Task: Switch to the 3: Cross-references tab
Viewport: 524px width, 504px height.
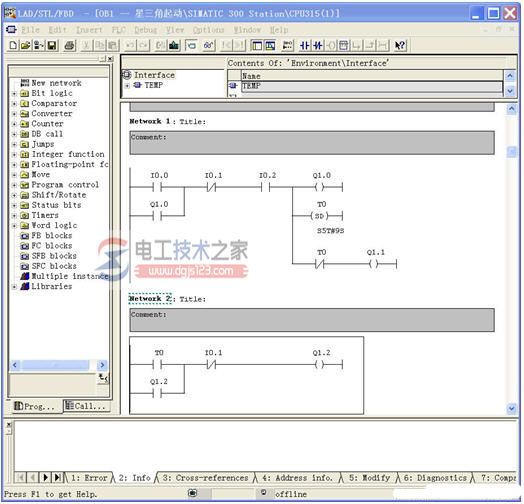Action: [x=205, y=478]
